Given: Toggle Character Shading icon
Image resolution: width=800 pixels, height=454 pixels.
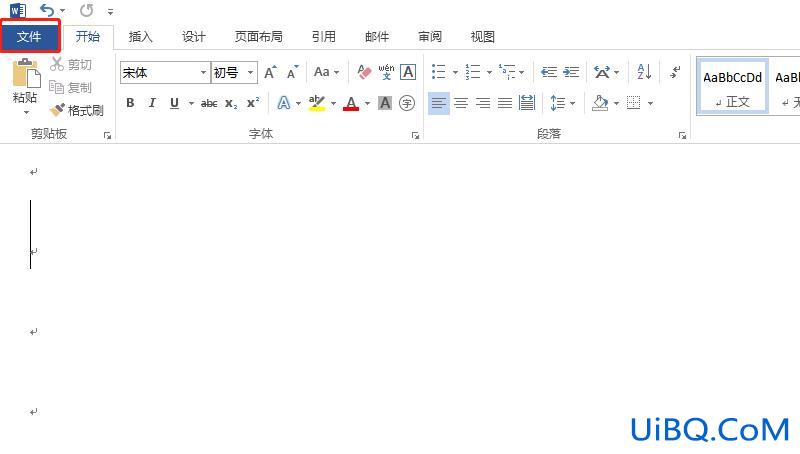Looking at the screenshot, I should click(x=385, y=103).
